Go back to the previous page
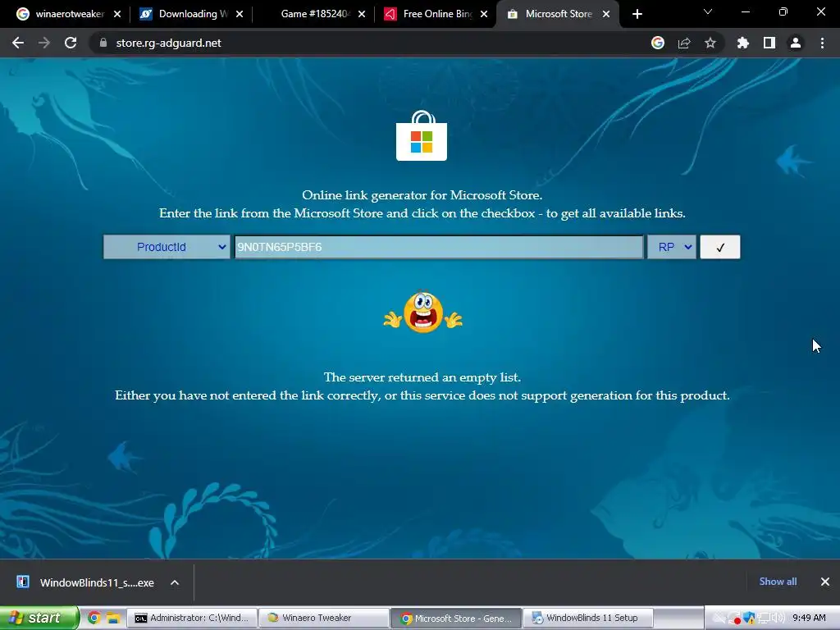The height and width of the screenshot is (630, 840). [18, 43]
